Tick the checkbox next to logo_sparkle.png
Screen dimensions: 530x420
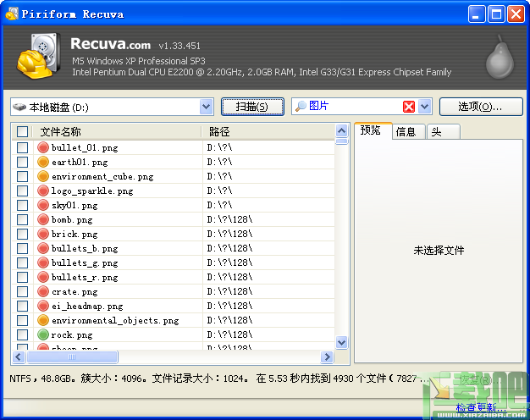22,191
